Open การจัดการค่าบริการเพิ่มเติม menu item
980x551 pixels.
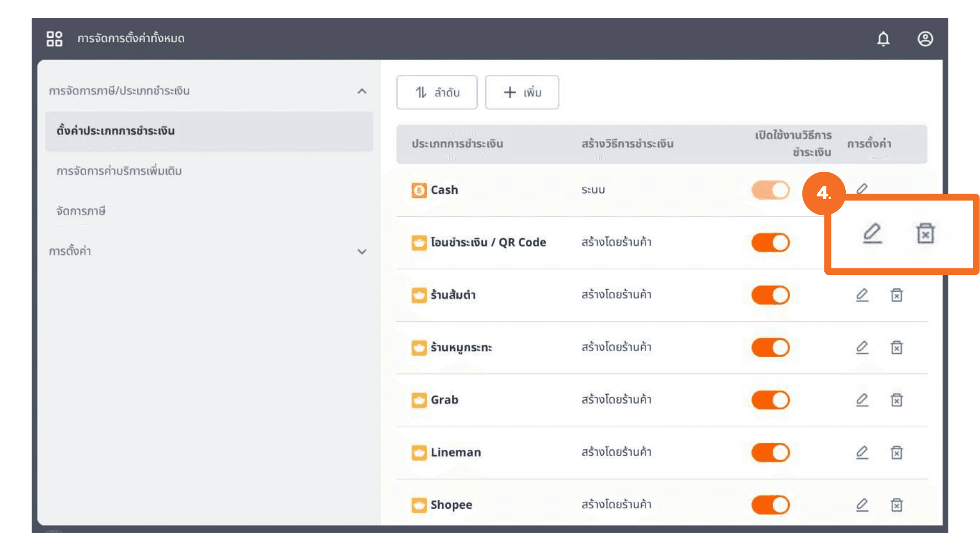[119, 171]
